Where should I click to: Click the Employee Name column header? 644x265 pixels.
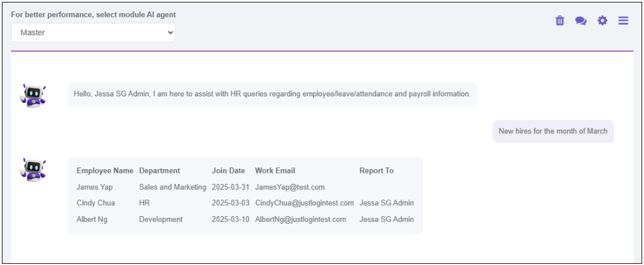click(x=105, y=170)
